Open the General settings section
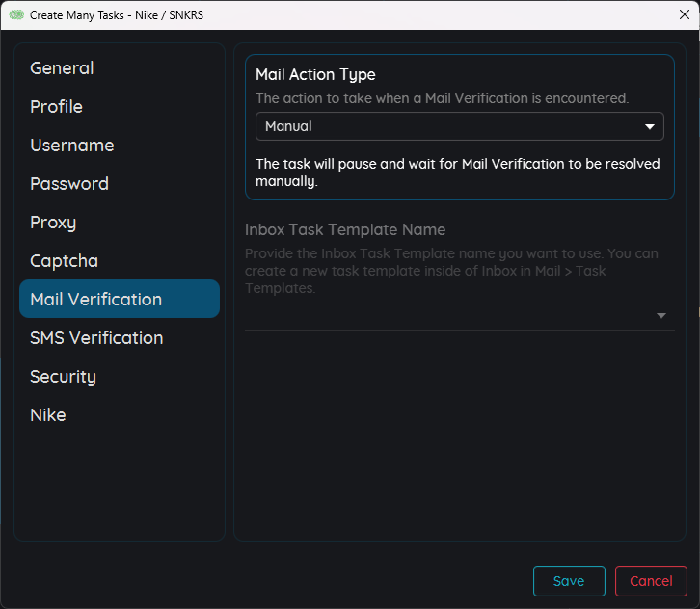Screen dimensions: 700x609 [62, 68]
